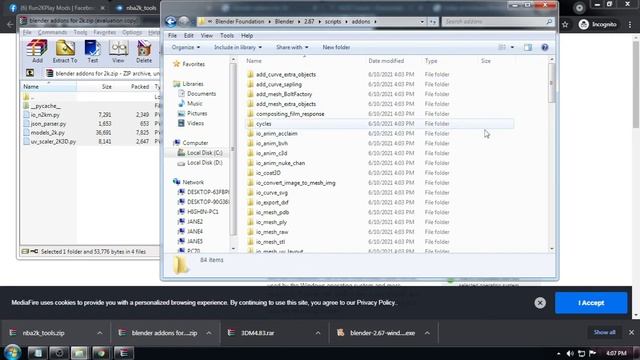
Task: Open Explorer help question mark icon
Action: tap(544, 47)
